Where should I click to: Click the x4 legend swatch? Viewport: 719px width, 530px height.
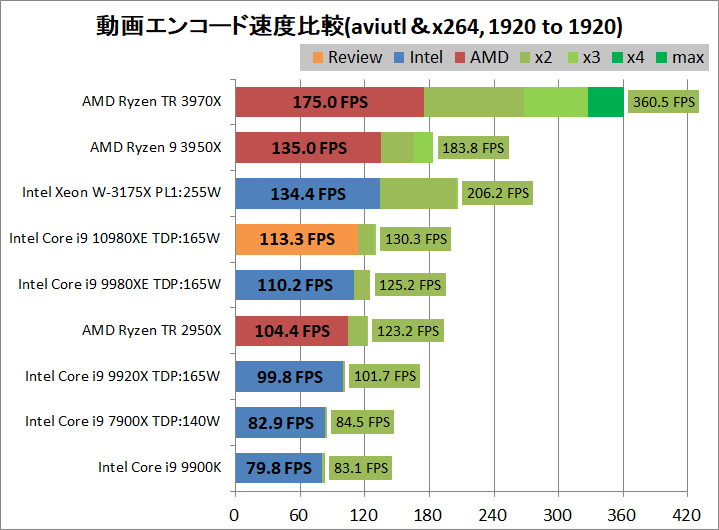(x=617, y=58)
